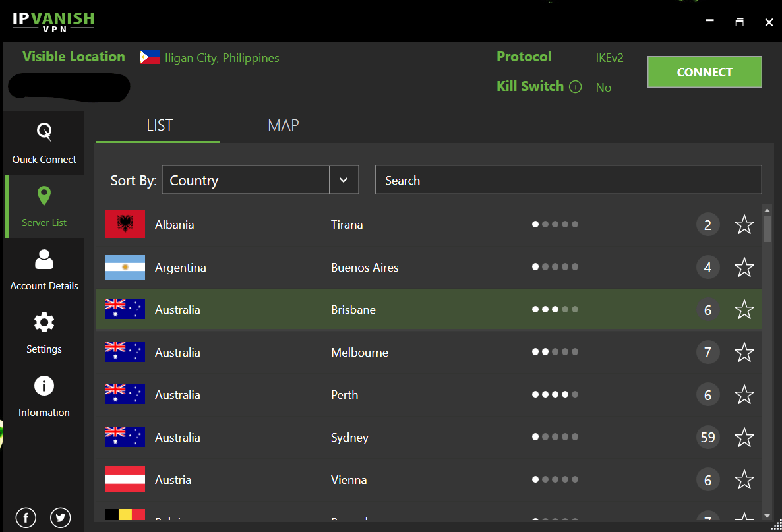Expand Perth server count 6

(x=707, y=395)
